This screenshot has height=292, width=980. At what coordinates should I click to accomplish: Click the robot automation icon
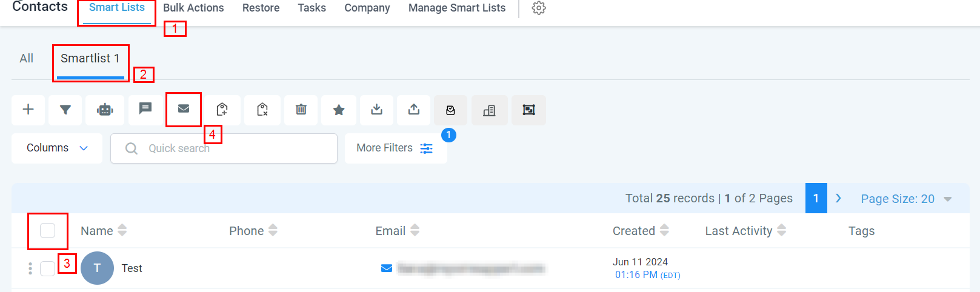(x=105, y=110)
